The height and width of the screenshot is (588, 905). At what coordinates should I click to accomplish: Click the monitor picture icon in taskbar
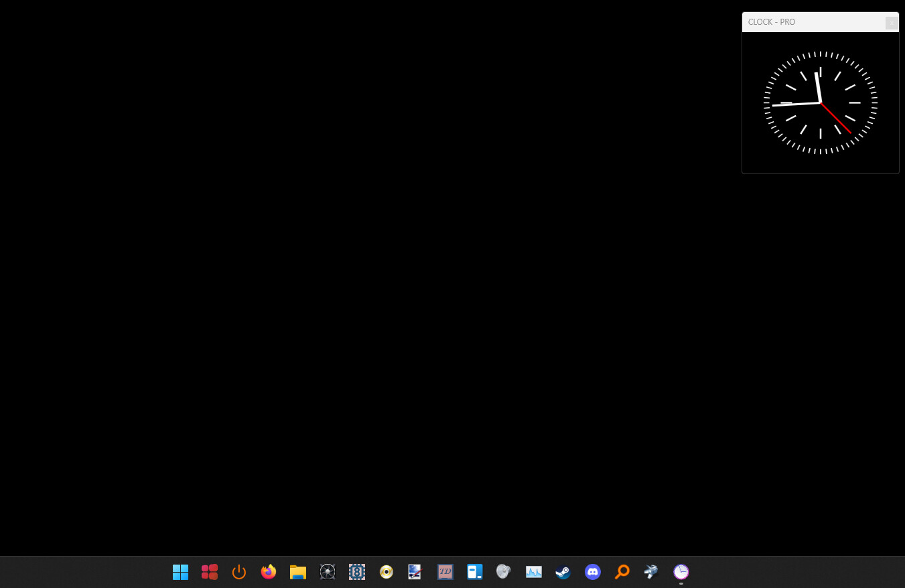pyautogui.click(x=415, y=572)
